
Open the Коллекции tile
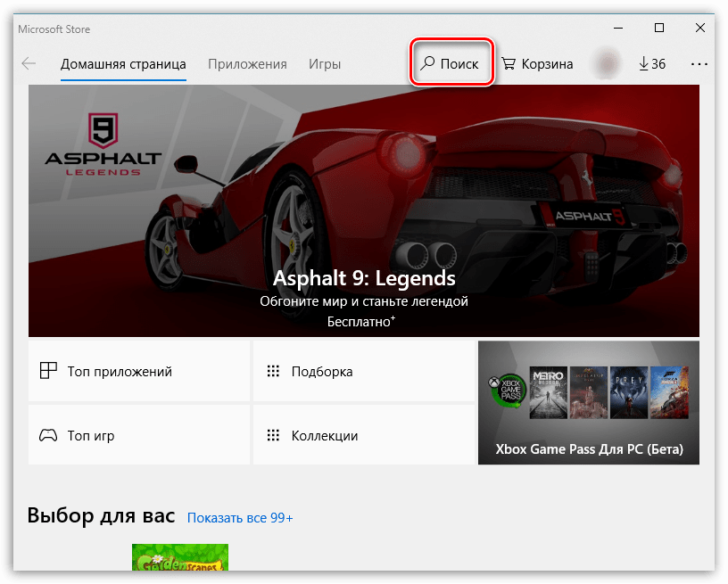(x=363, y=435)
